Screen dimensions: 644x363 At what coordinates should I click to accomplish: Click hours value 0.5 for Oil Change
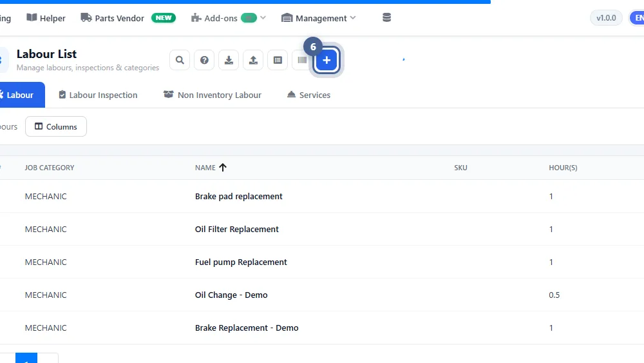point(554,295)
